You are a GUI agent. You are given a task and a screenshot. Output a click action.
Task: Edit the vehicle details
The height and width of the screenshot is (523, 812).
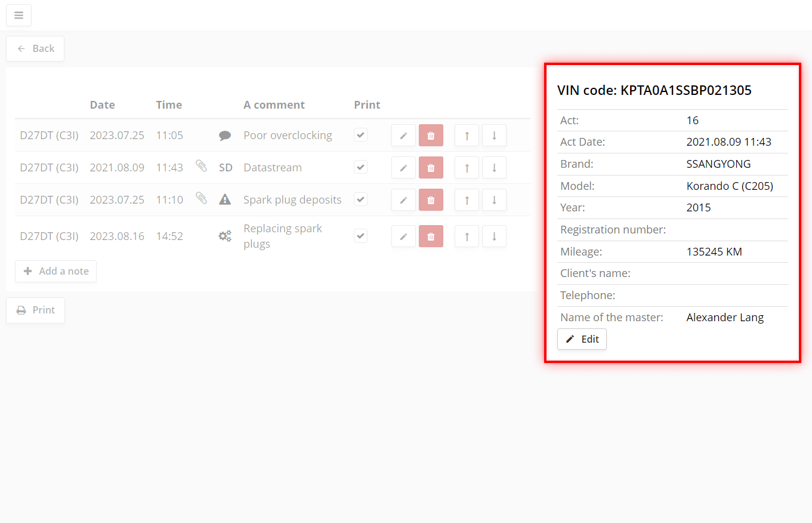(x=582, y=339)
